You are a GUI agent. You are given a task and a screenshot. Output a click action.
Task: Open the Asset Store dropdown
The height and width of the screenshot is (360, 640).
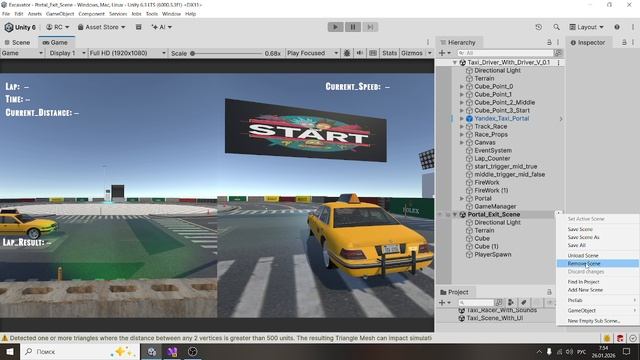(102, 27)
